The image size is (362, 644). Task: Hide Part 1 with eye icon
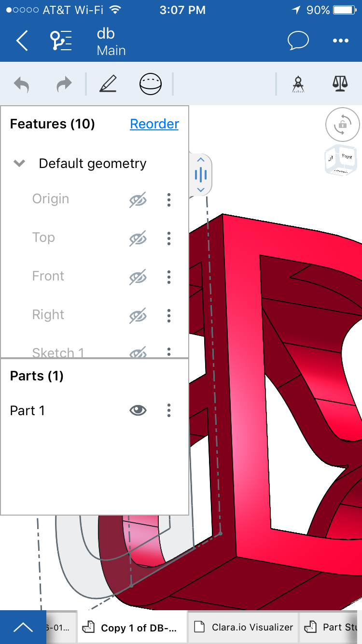(x=138, y=410)
